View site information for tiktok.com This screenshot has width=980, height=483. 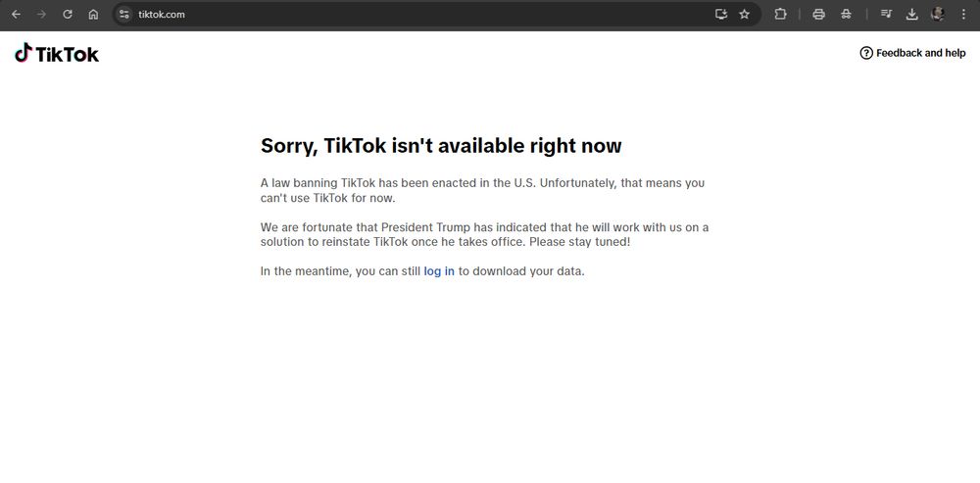(124, 14)
